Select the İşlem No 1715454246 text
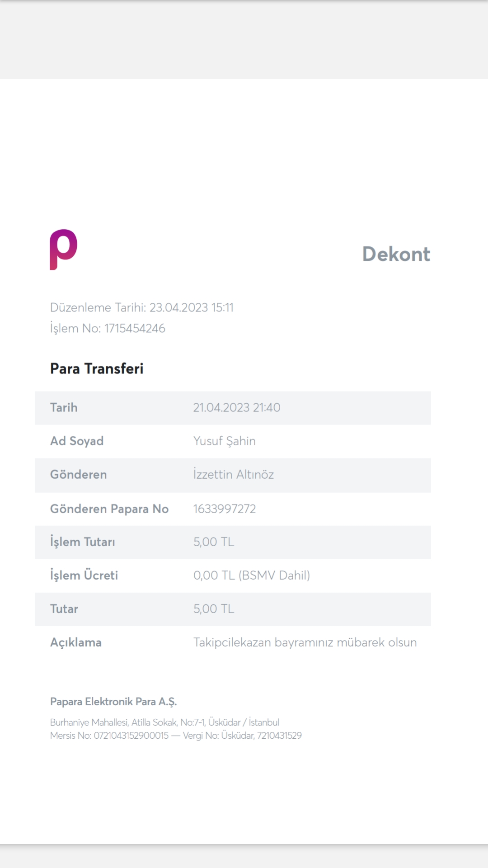This screenshot has height=868, width=488. click(108, 328)
